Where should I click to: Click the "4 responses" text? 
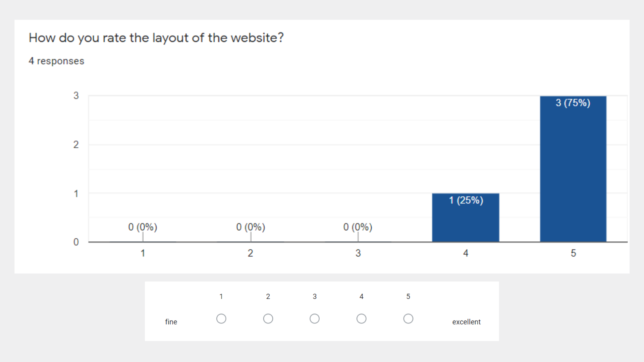pyautogui.click(x=56, y=61)
